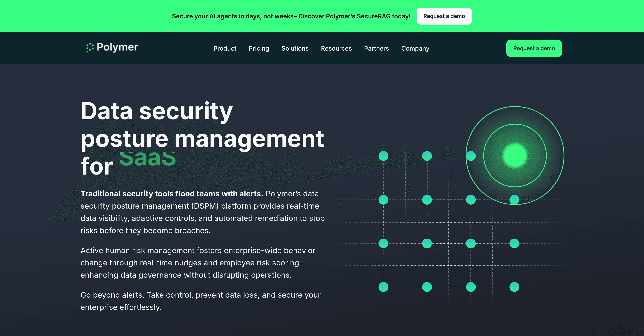The height and width of the screenshot is (336, 644).
Task: Open the Product menu
Action: [225, 48]
